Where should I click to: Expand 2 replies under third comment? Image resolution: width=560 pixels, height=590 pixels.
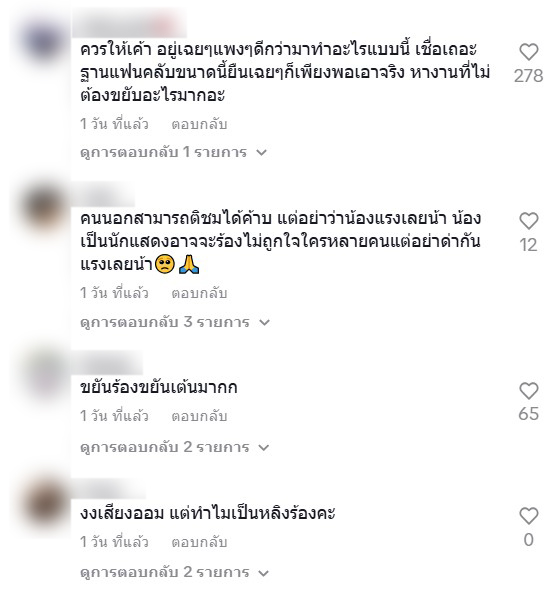point(175,447)
